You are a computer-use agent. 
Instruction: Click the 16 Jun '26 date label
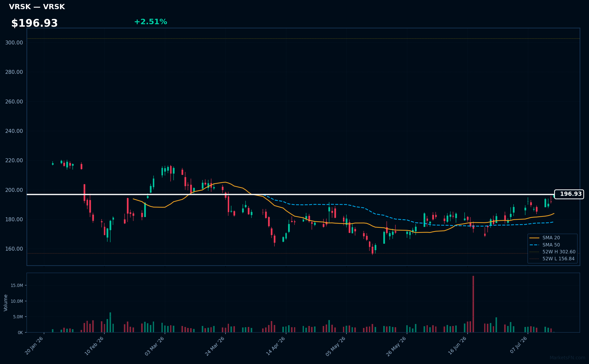[x=457, y=346]
